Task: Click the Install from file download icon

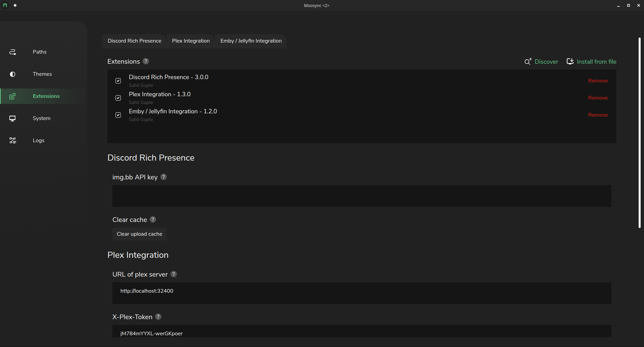Action: pyautogui.click(x=570, y=61)
